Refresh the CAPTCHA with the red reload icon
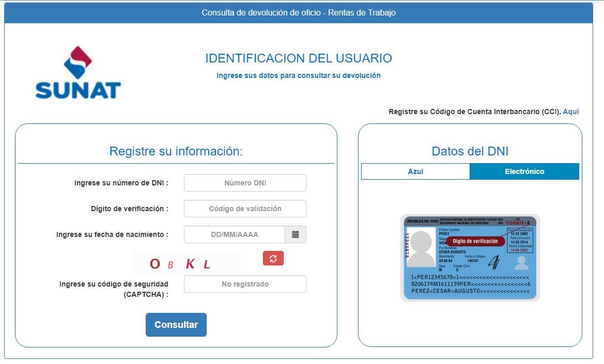This screenshot has width=604, height=364. coord(273,259)
